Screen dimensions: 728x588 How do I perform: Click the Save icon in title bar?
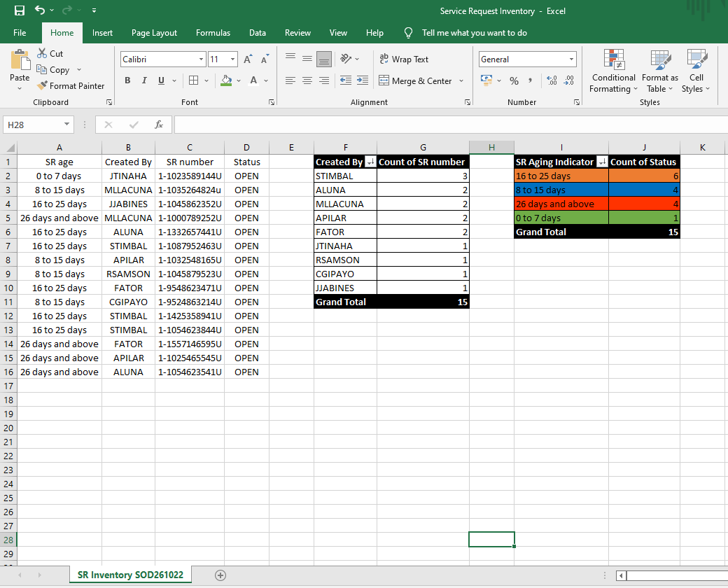point(19,10)
